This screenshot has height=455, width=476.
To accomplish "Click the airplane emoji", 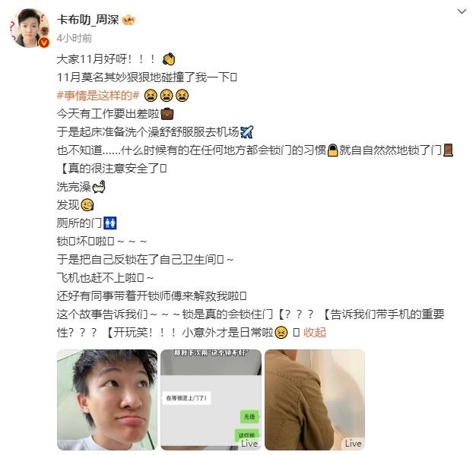I will click(x=246, y=132).
